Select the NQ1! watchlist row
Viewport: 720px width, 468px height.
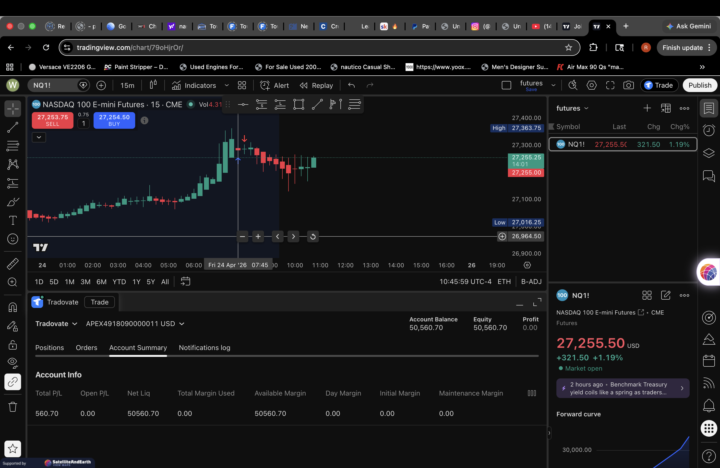[x=623, y=144]
